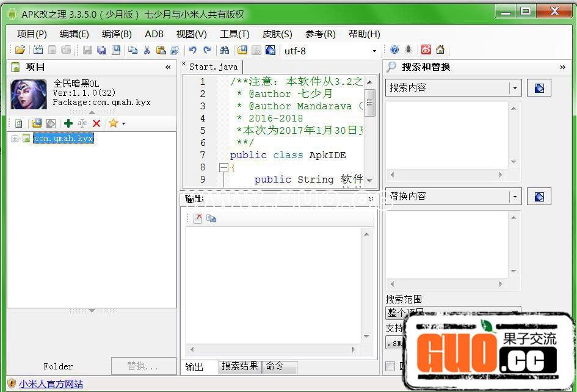This screenshot has height=392, width=577.
Task: Clear the output panel
Action: click(x=198, y=219)
